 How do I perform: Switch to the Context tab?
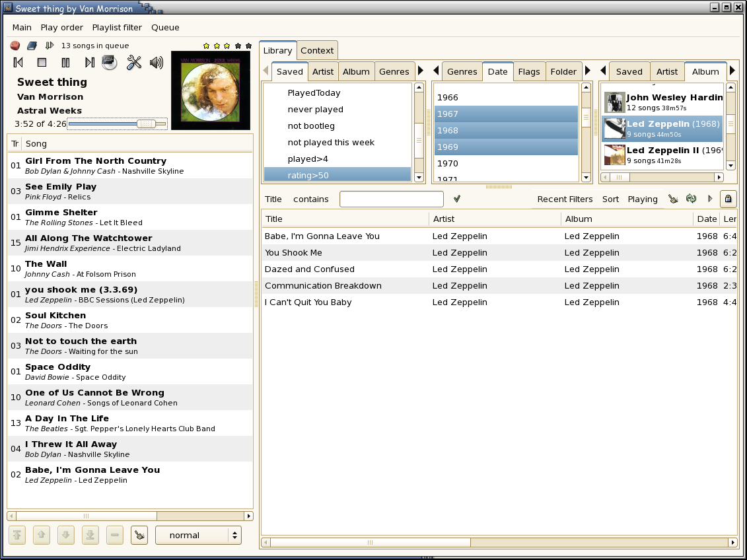pos(317,51)
